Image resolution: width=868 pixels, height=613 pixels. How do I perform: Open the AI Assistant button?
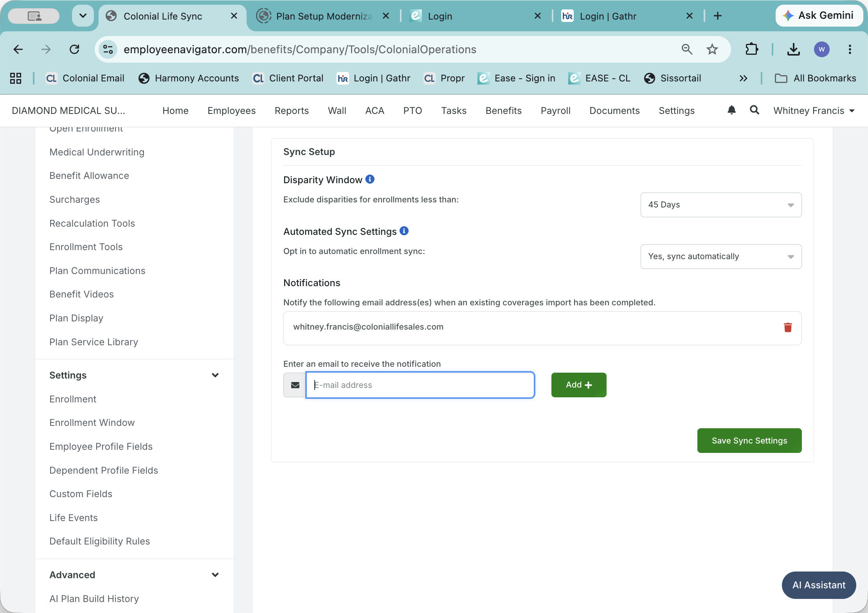pos(819,585)
